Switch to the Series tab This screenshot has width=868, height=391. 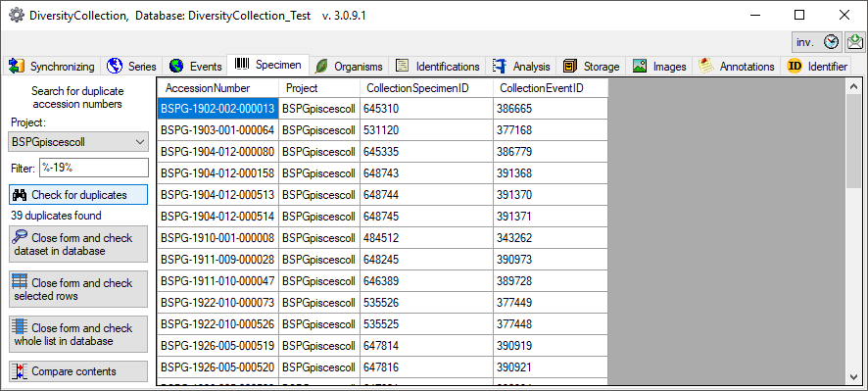coord(131,67)
